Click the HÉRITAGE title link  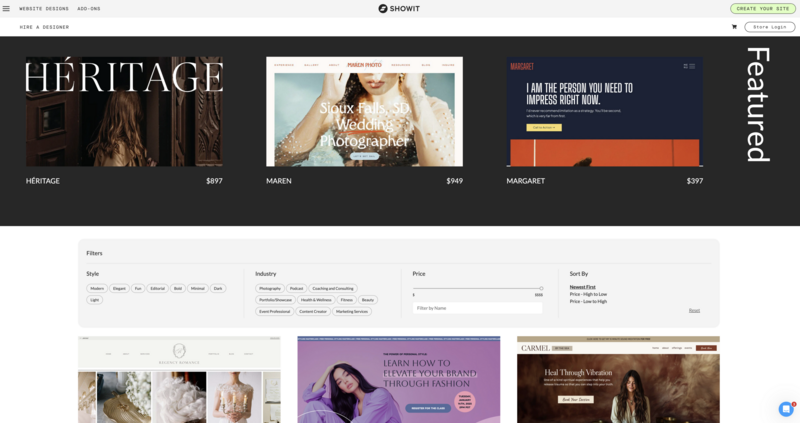coord(43,181)
